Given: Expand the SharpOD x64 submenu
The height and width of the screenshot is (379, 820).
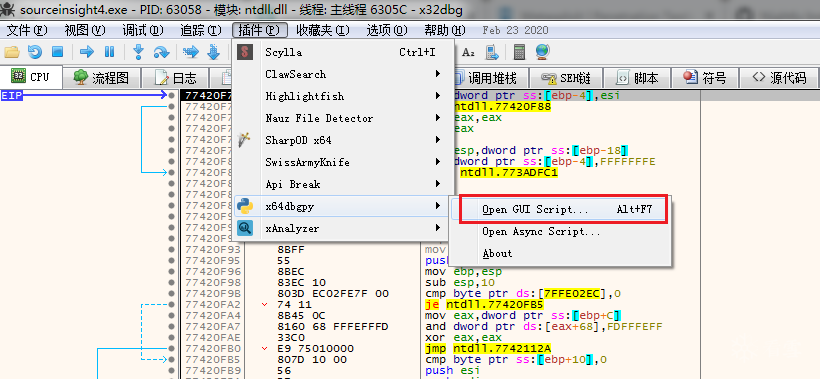Looking at the screenshot, I should 343,140.
